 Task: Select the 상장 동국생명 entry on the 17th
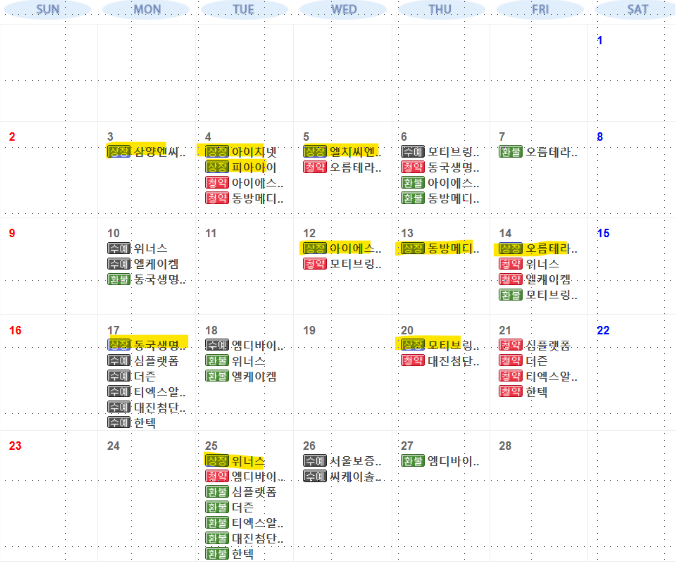click(147, 345)
